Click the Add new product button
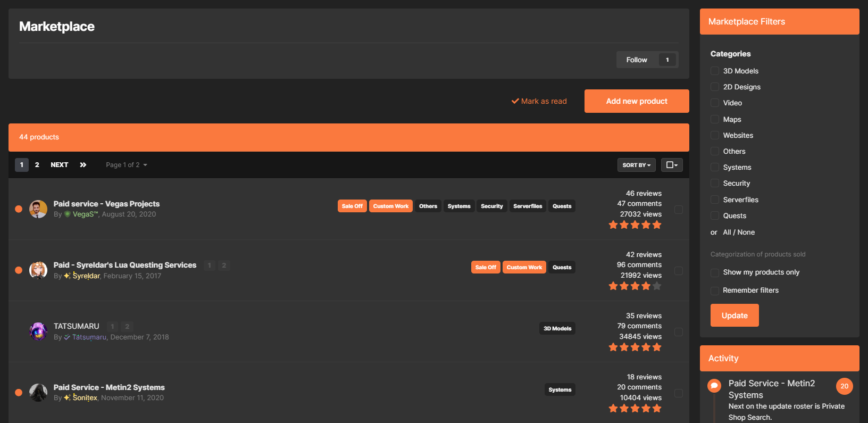 coord(637,101)
